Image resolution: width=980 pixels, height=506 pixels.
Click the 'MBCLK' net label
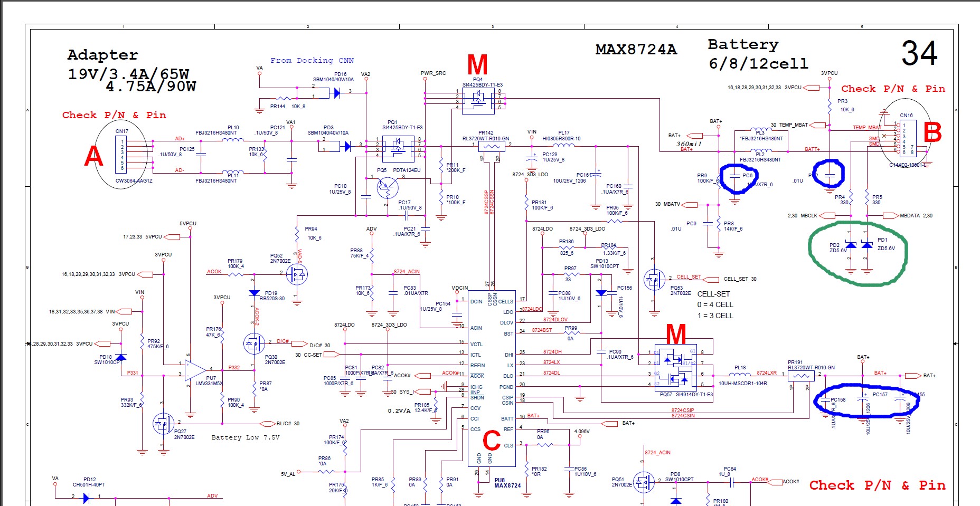click(809, 216)
